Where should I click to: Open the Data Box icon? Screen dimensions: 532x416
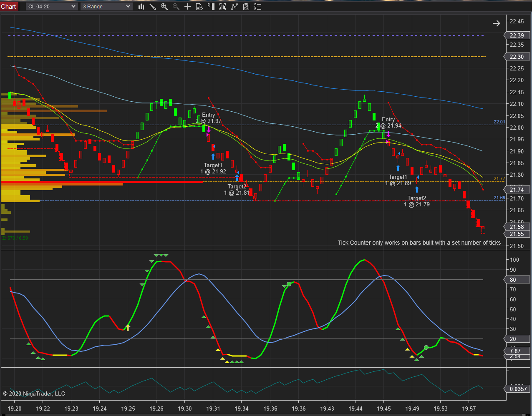(199, 7)
